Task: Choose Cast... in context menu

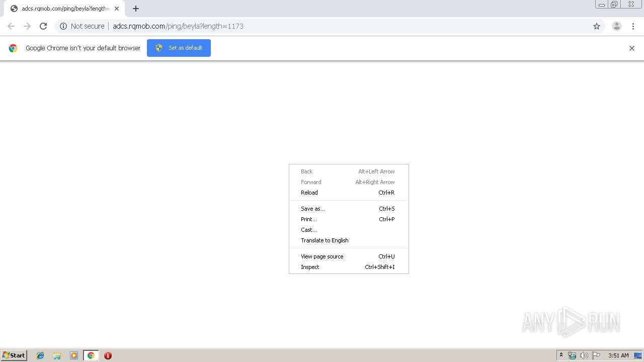Action: tap(349, 230)
